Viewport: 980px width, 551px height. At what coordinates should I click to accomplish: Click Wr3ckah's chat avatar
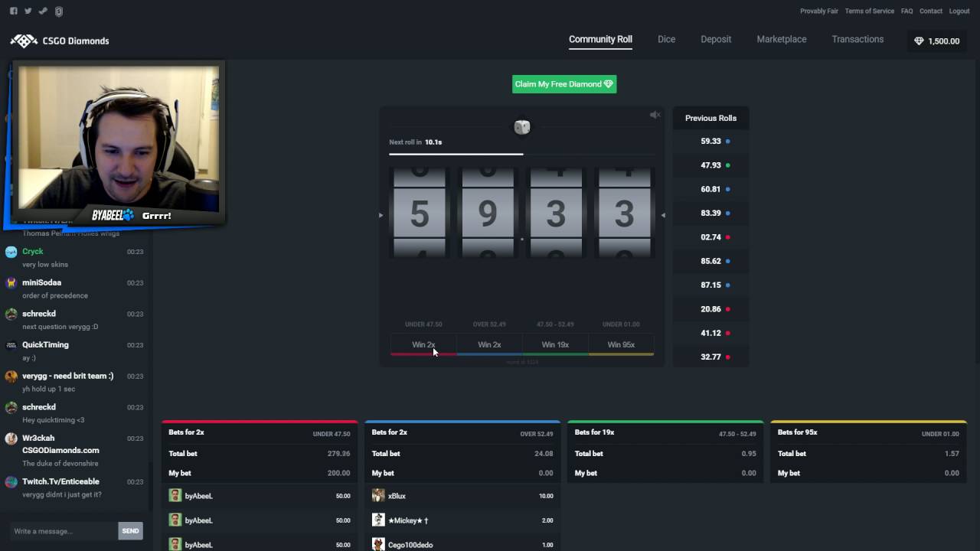(11, 439)
